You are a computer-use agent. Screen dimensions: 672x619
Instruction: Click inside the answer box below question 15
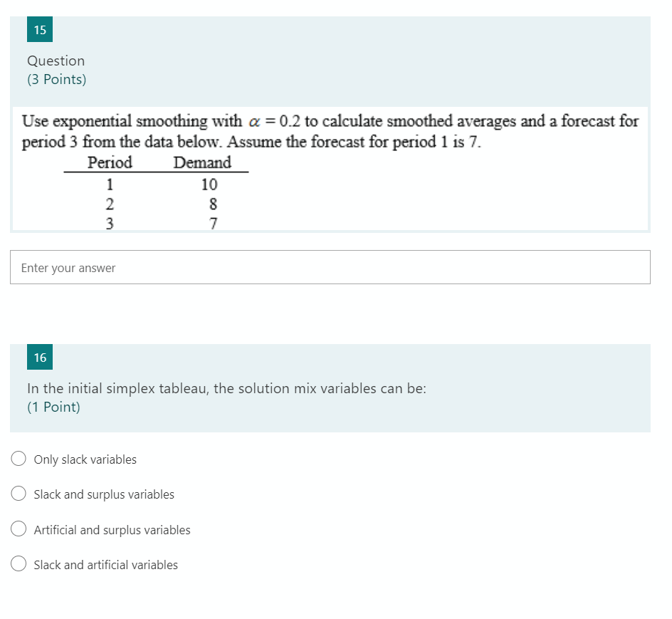coord(330,267)
